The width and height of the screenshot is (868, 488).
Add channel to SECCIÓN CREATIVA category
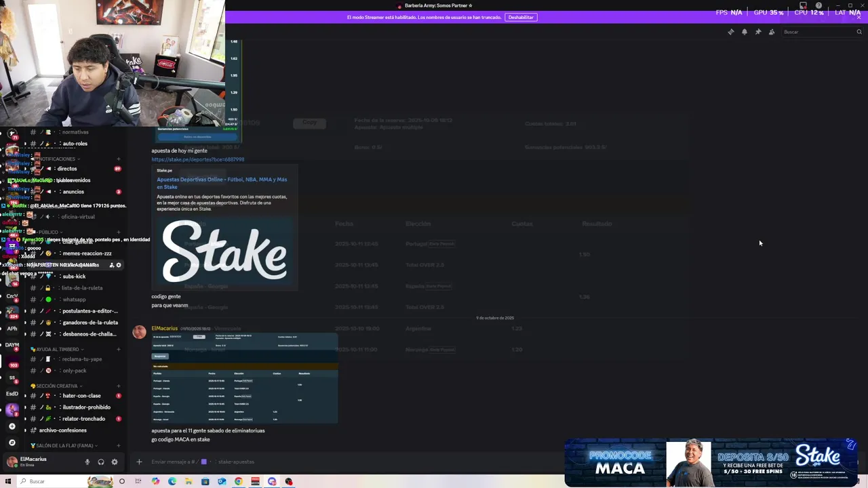118,386
